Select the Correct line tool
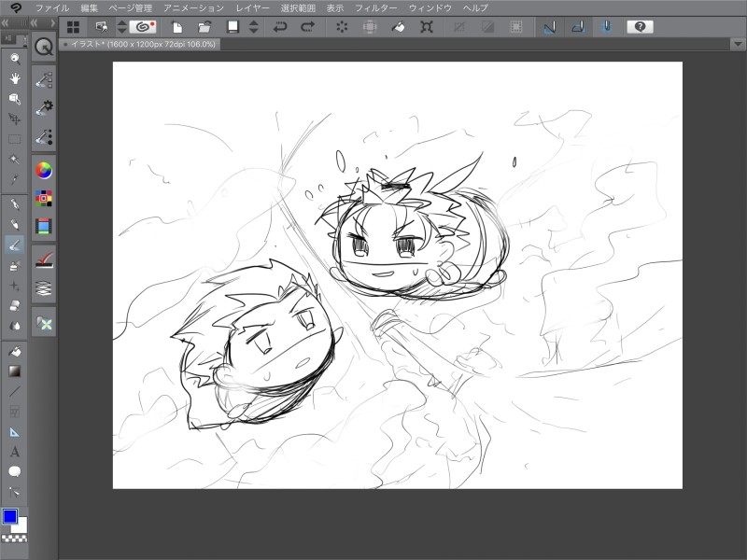 coord(15,492)
